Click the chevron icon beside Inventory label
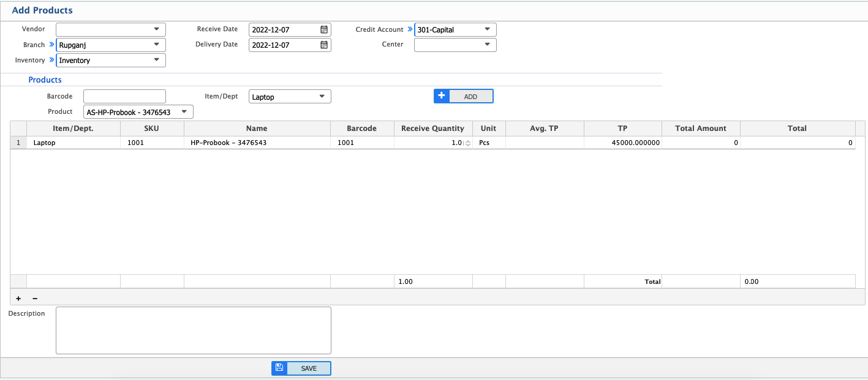The height and width of the screenshot is (380, 868). point(51,60)
